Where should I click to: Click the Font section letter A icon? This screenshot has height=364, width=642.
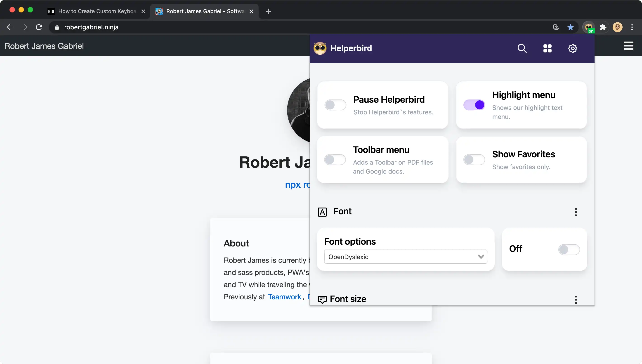pyautogui.click(x=322, y=212)
